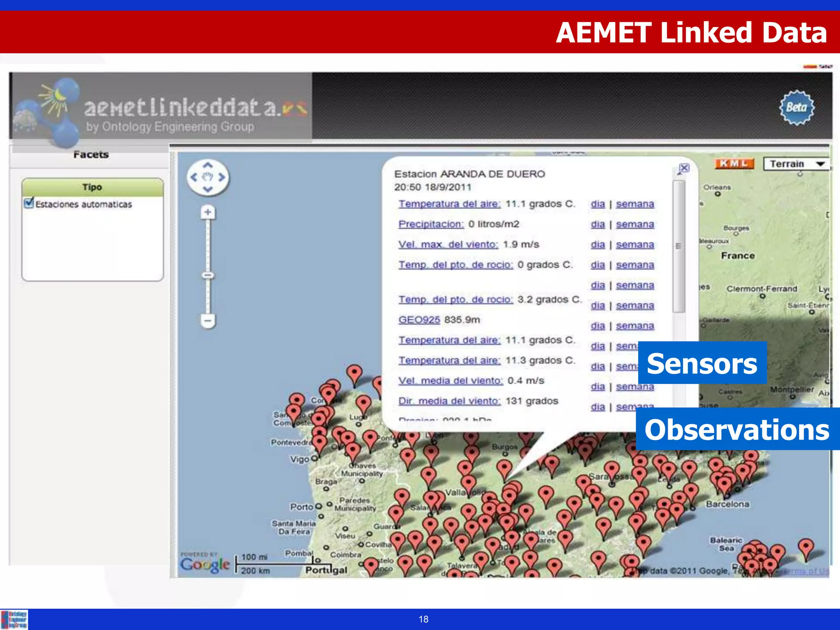This screenshot has height=630, width=840.
Task: Open the Precipitacion link
Action: point(431,224)
